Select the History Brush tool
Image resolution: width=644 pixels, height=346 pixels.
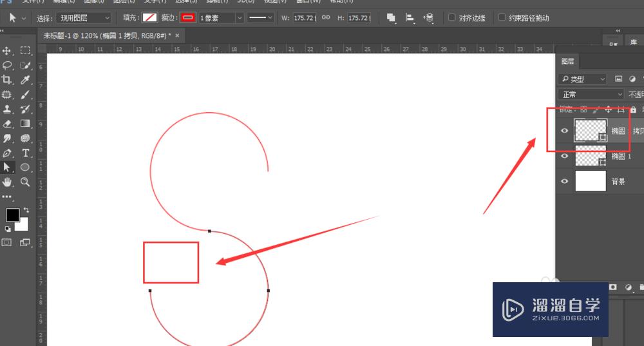coord(26,109)
